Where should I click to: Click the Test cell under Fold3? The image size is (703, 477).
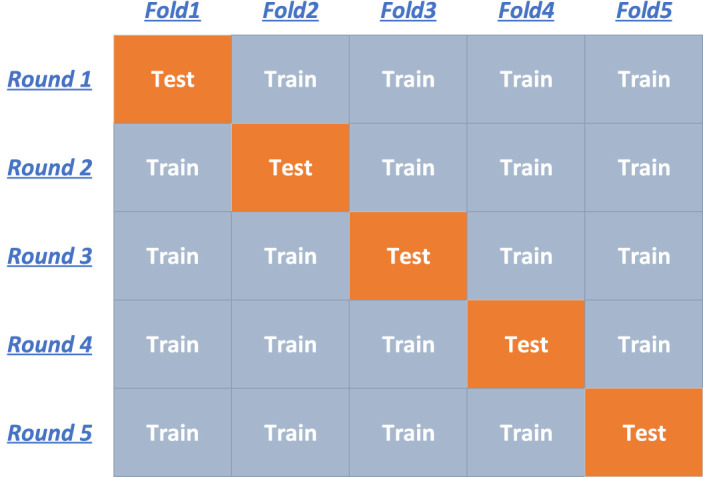click(x=408, y=256)
